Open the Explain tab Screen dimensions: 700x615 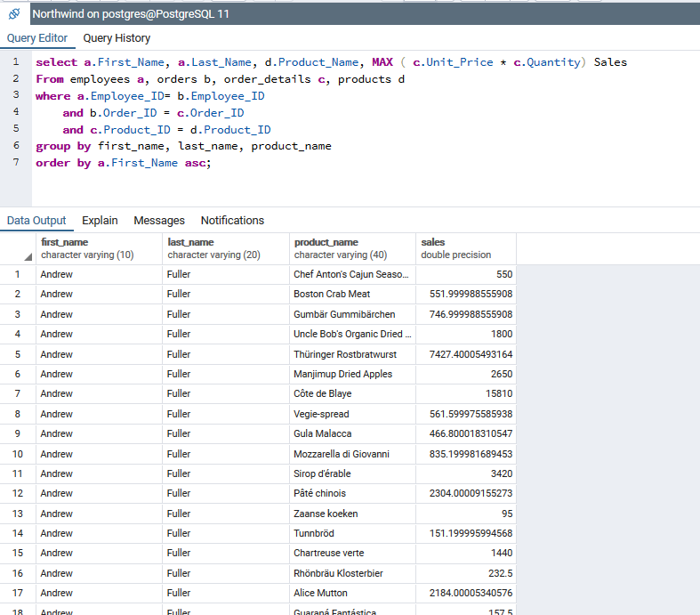pos(100,220)
